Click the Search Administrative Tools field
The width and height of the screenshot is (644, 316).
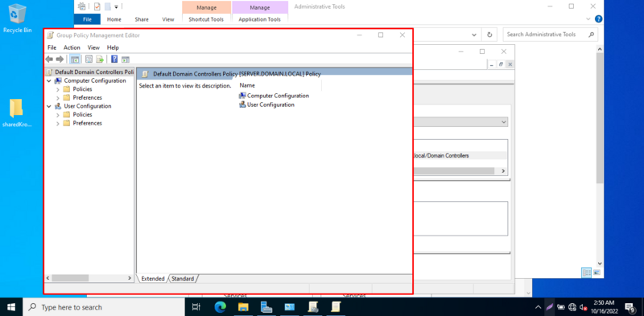coord(551,35)
